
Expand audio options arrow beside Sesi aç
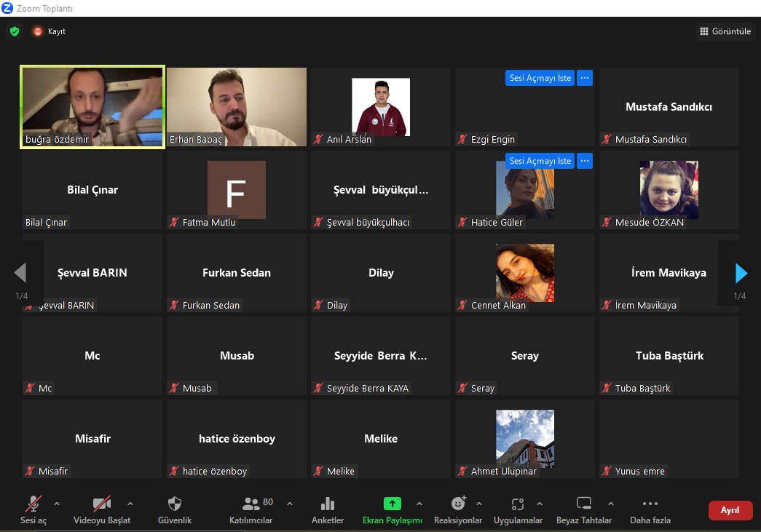[57, 504]
